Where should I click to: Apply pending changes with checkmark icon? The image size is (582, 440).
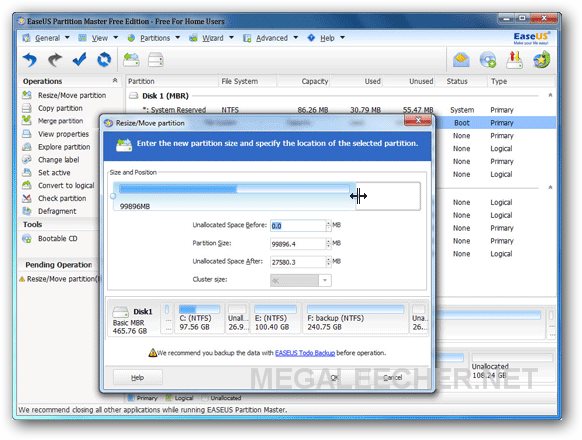pos(79,59)
